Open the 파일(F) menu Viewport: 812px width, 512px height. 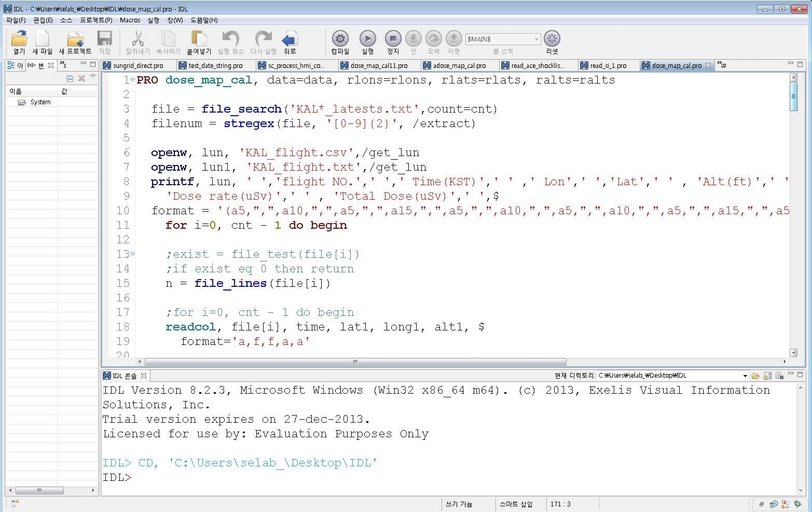click(x=16, y=20)
